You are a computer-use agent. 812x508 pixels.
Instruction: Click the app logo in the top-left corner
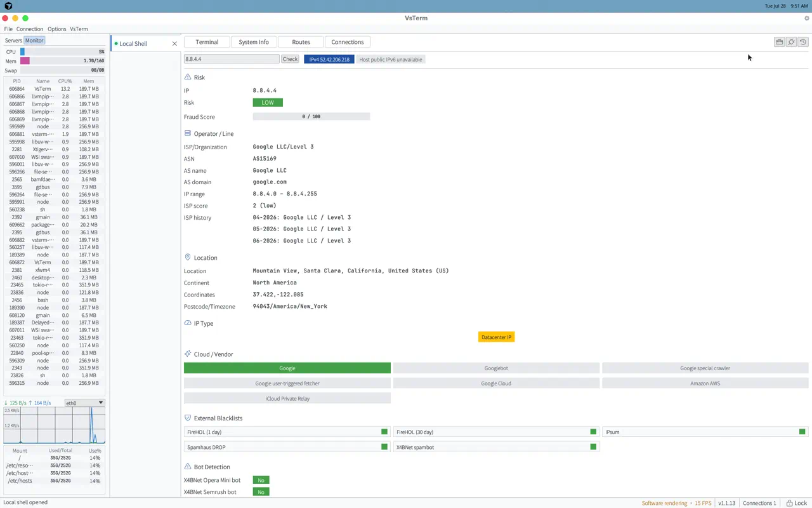(x=8, y=6)
